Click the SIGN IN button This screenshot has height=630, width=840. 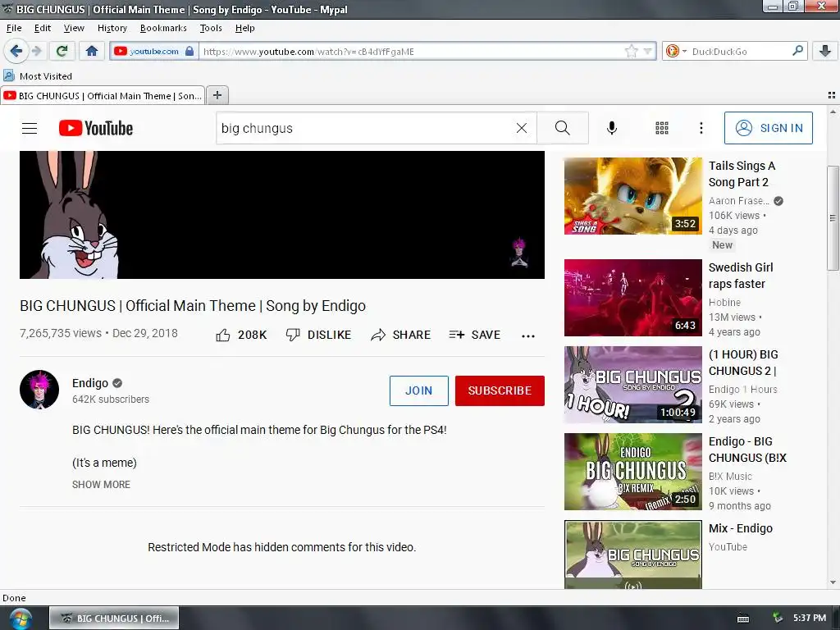click(768, 128)
